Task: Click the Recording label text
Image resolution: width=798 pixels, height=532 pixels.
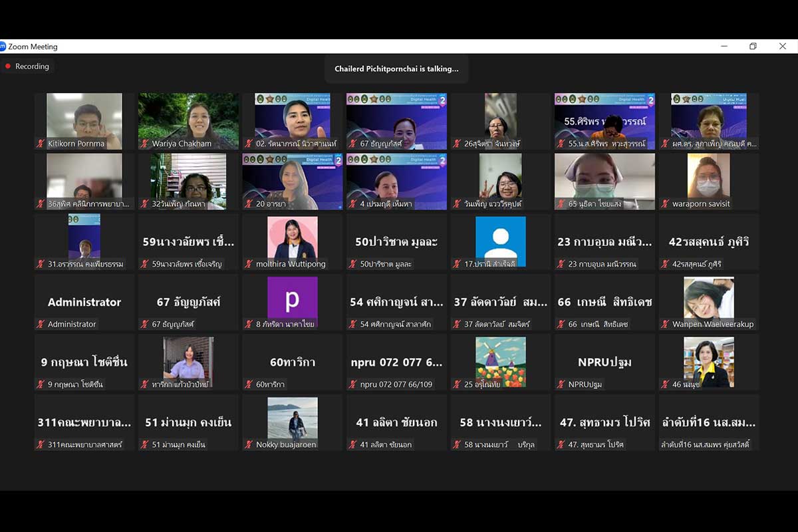Action: pyautogui.click(x=32, y=66)
